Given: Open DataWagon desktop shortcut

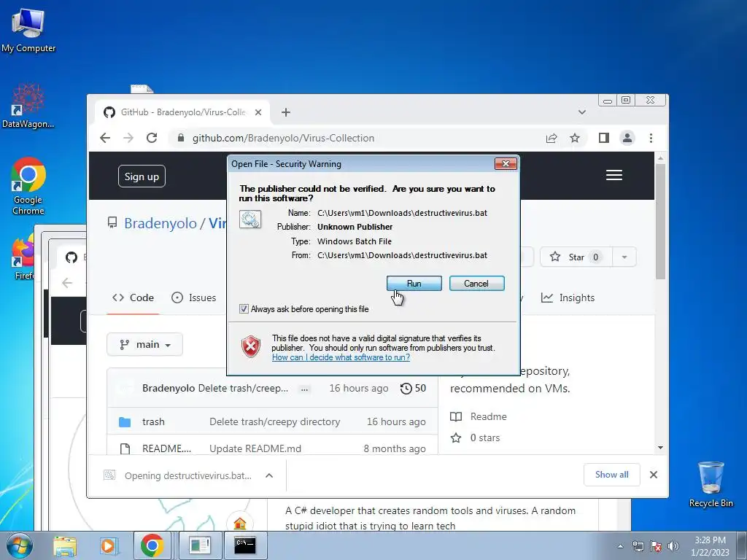Looking at the screenshot, I should tap(28, 106).
